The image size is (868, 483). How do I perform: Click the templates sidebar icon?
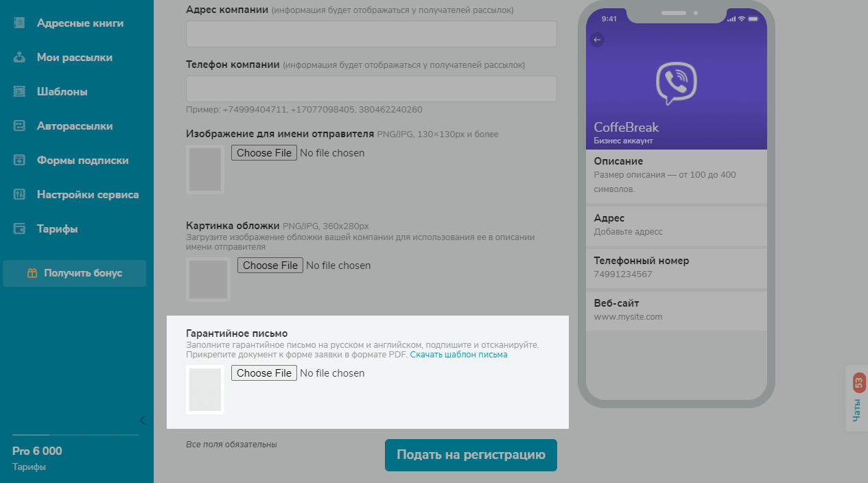pyautogui.click(x=19, y=92)
